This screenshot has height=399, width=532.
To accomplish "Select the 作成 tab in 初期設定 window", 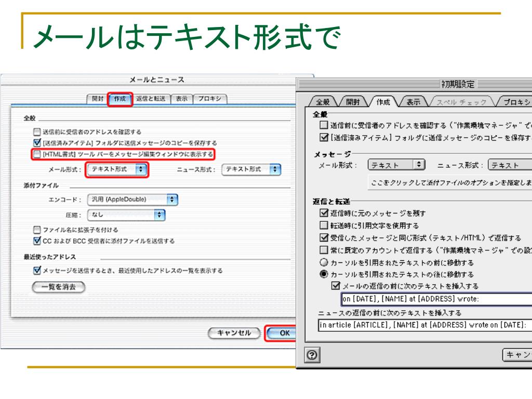I will click(x=383, y=102).
